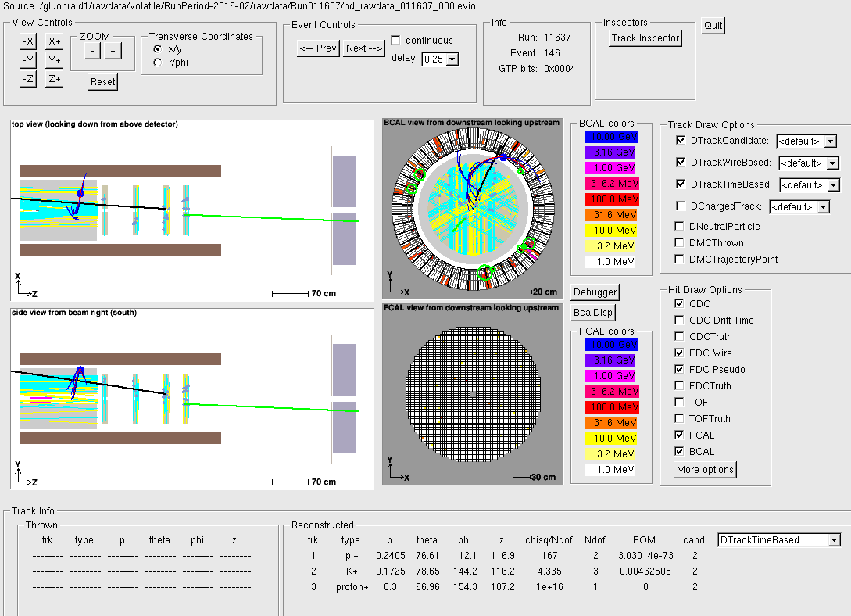Open the Track Inspector
Viewport: 851px width, 616px height.
[645, 38]
